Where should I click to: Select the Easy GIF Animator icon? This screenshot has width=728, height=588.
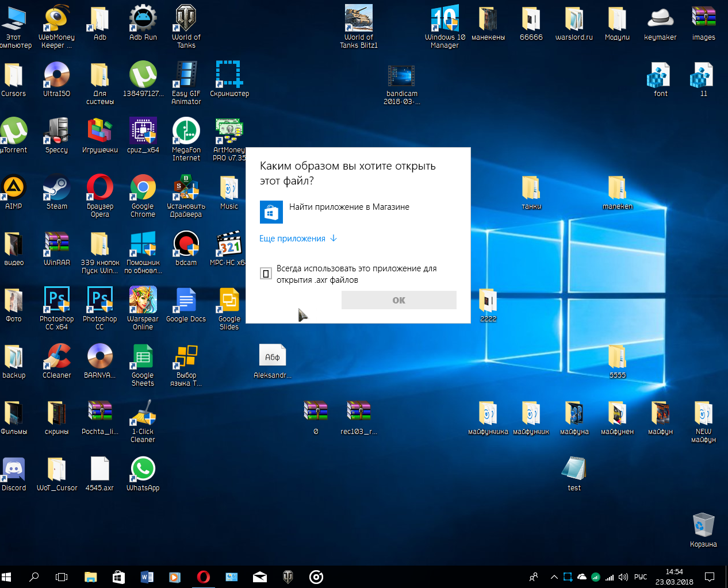click(x=186, y=83)
